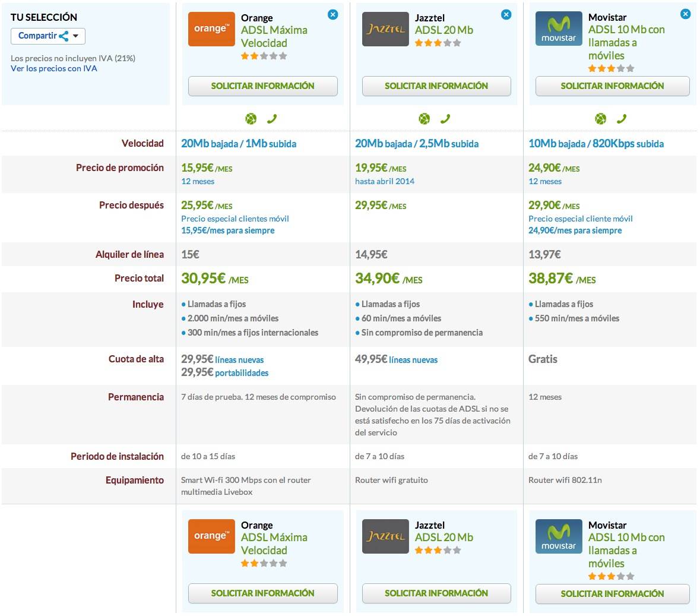Click 'hasta abril 2014' promo text
The width and height of the screenshot is (700, 616).
(384, 181)
